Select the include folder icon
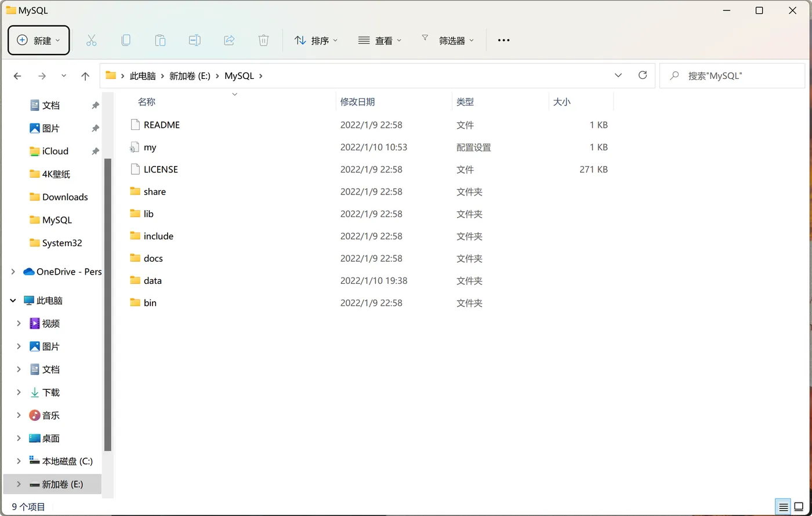 [x=135, y=236]
